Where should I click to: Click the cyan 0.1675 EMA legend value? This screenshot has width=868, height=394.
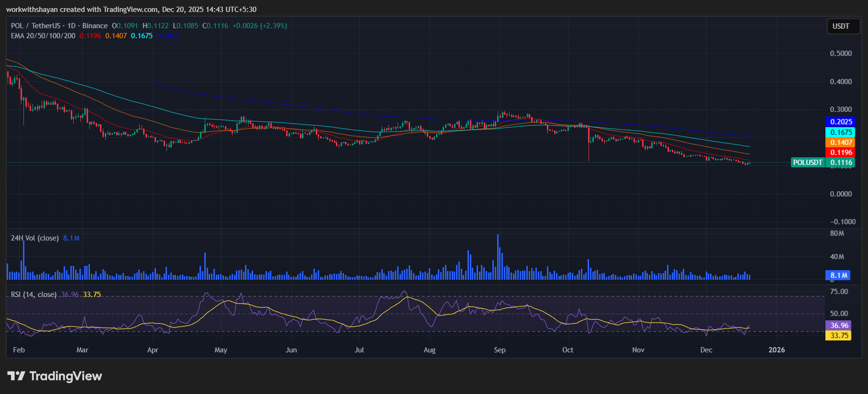click(x=142, y=36)
